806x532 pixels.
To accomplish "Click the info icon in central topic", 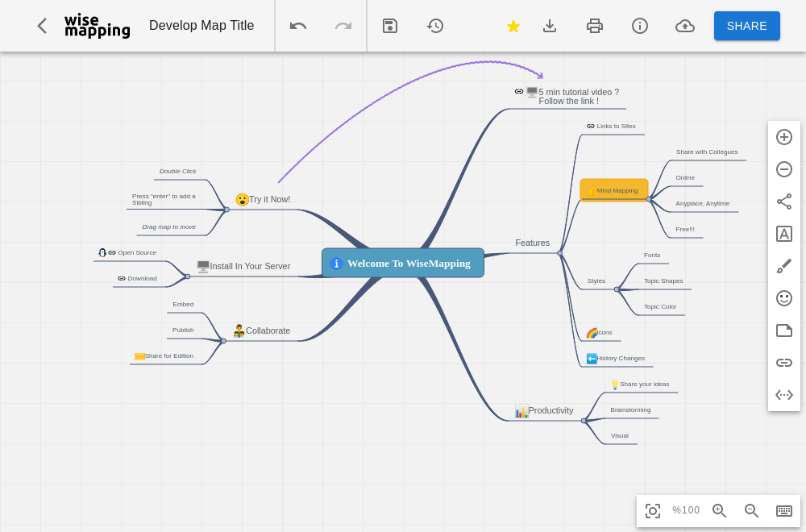I will (336, 263).
